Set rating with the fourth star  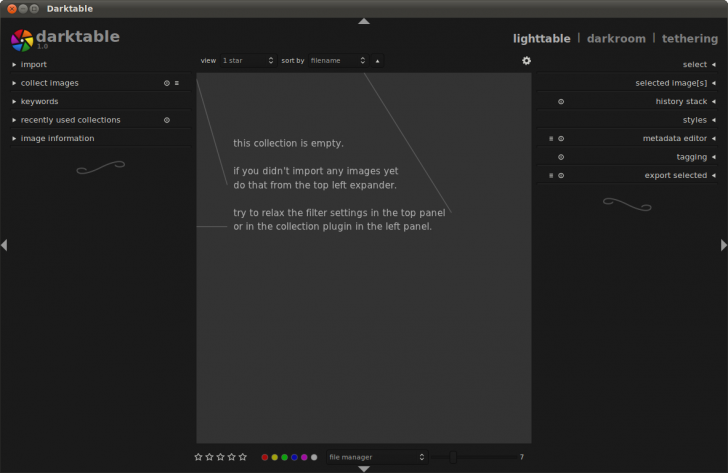232,457
